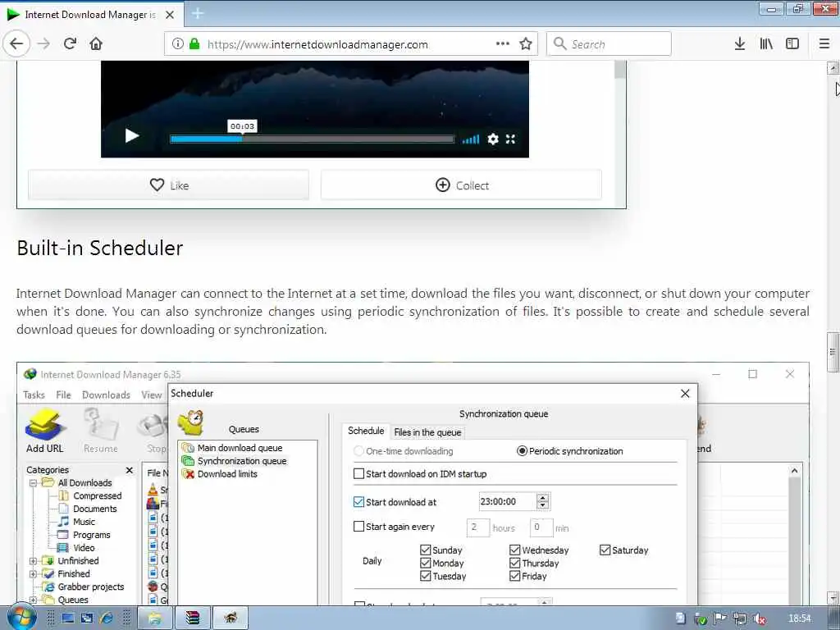Screen dimensions: 840x630
Task: Open the Firefox downloads arrow icon
Action: pos(739,44)
